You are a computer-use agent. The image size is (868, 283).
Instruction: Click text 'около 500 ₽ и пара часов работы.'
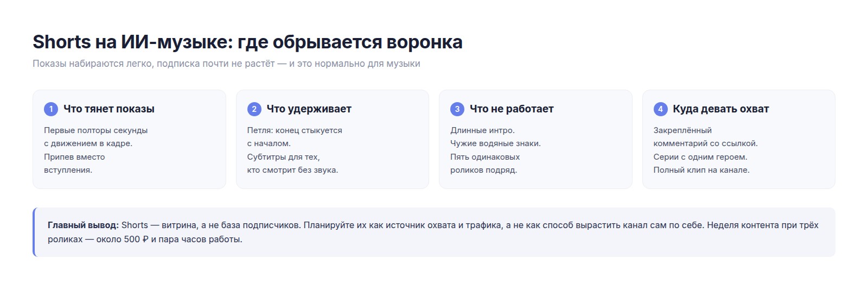[169, 239]
